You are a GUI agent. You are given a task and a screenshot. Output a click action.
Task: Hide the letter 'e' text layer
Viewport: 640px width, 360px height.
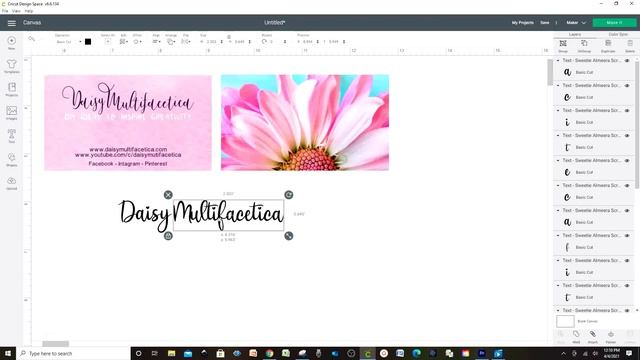click(627, 160)
